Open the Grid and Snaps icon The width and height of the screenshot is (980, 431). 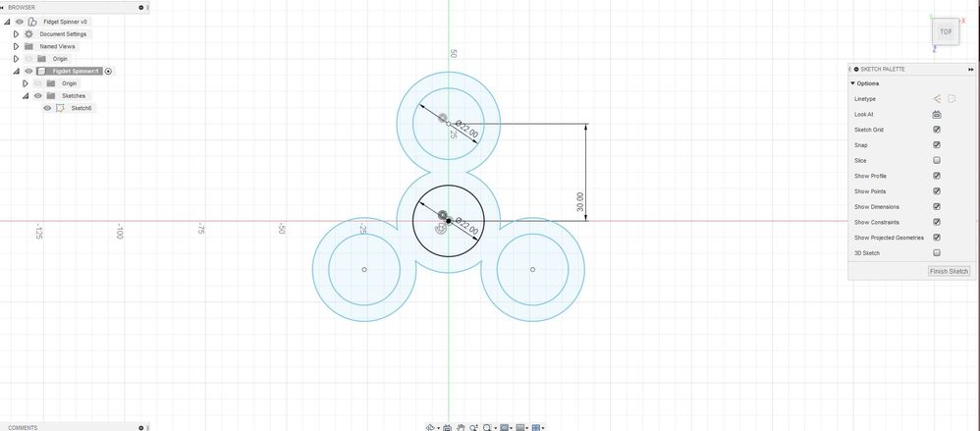point(520,428)
